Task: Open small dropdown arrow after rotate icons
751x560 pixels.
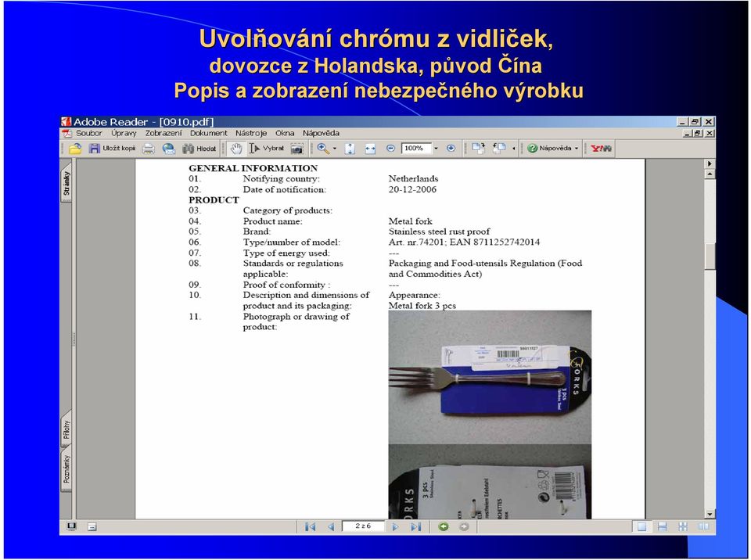Action: click(514, 149)
